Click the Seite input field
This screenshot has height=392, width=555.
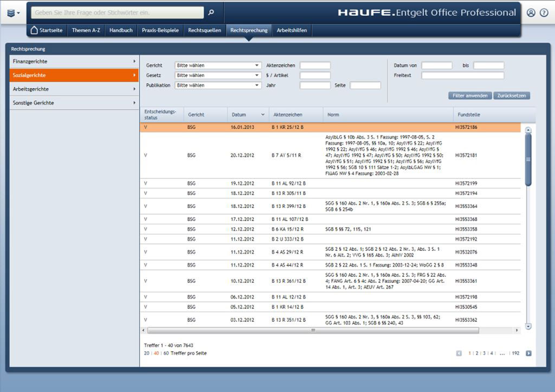pyautogui.click(x=365, y=85)
